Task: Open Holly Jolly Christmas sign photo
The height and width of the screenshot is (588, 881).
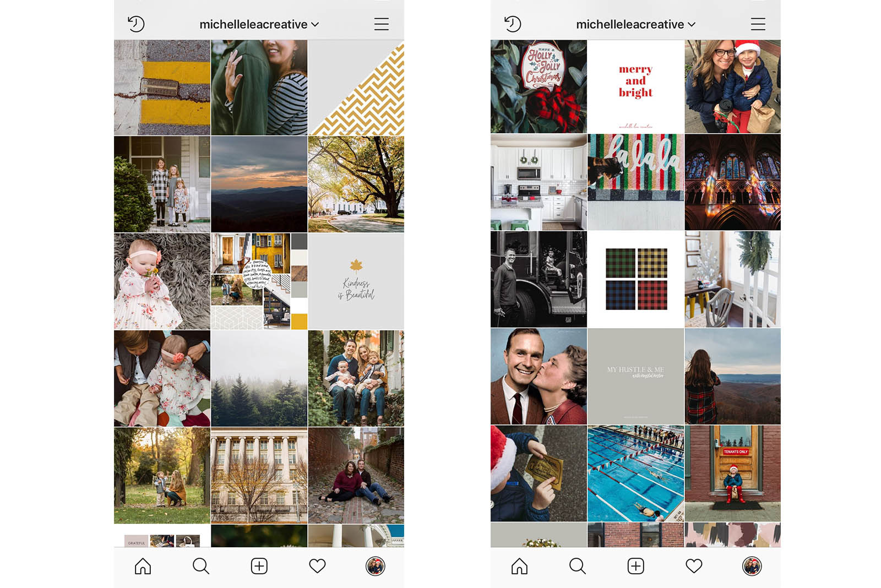Action: (539, 86)
